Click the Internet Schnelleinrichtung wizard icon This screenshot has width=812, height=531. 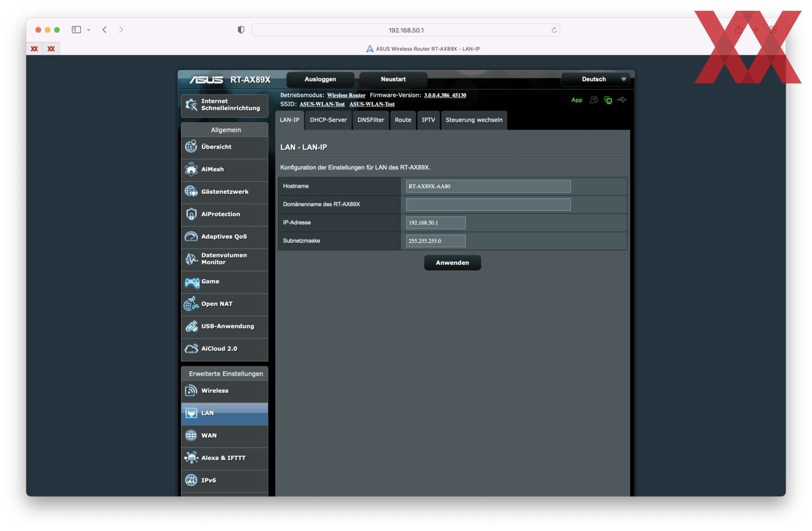click(191, 105)
